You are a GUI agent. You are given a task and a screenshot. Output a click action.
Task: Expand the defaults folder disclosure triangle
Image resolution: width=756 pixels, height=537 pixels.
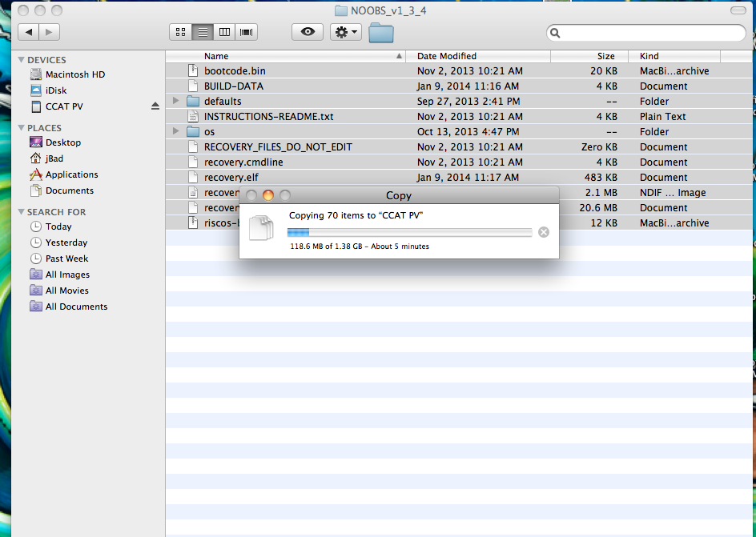(176, 102)
